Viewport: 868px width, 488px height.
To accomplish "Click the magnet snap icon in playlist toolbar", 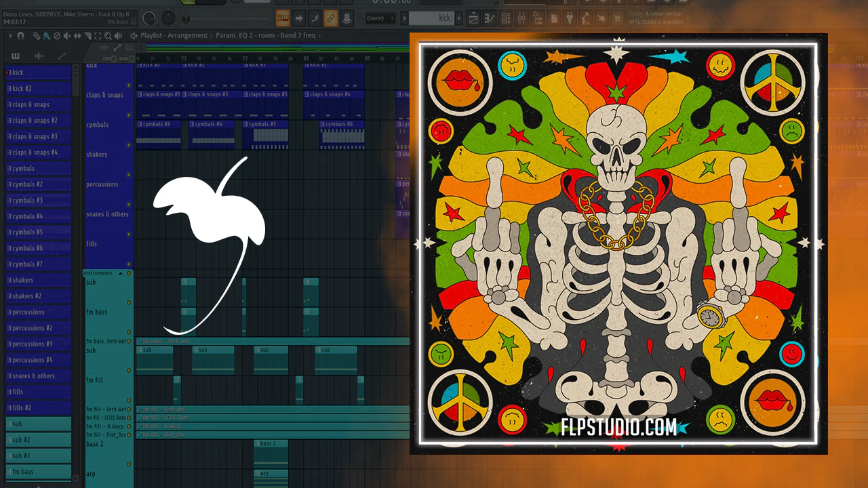I will [20, 35].
